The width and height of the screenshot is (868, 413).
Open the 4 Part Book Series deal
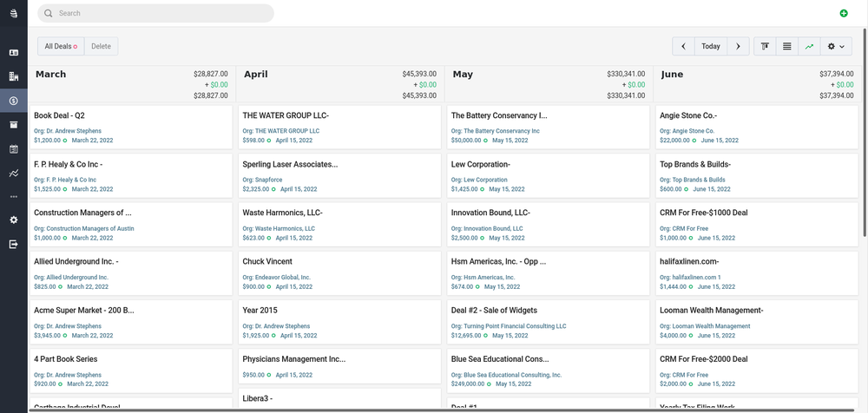(x=131, y=370)
